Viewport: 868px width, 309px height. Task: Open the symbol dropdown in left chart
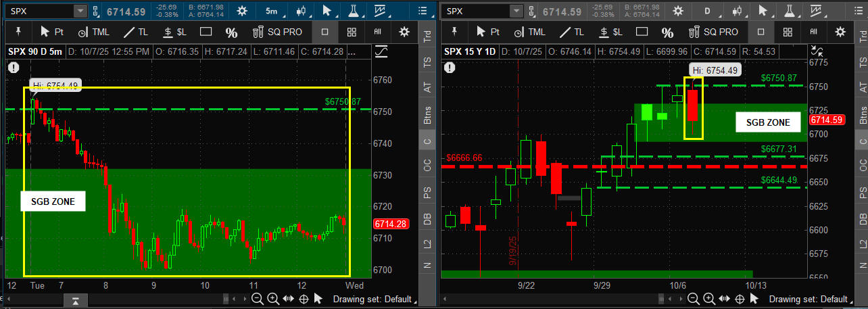(80, 11)
